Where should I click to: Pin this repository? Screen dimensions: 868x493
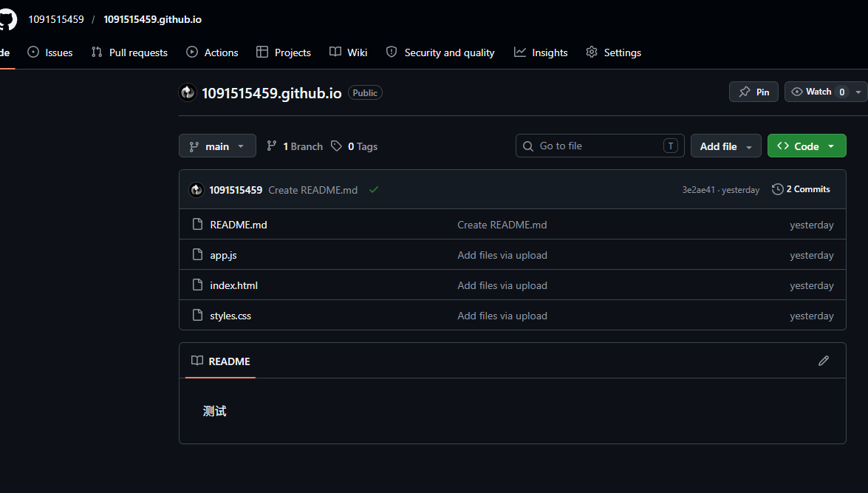(753, 92)
